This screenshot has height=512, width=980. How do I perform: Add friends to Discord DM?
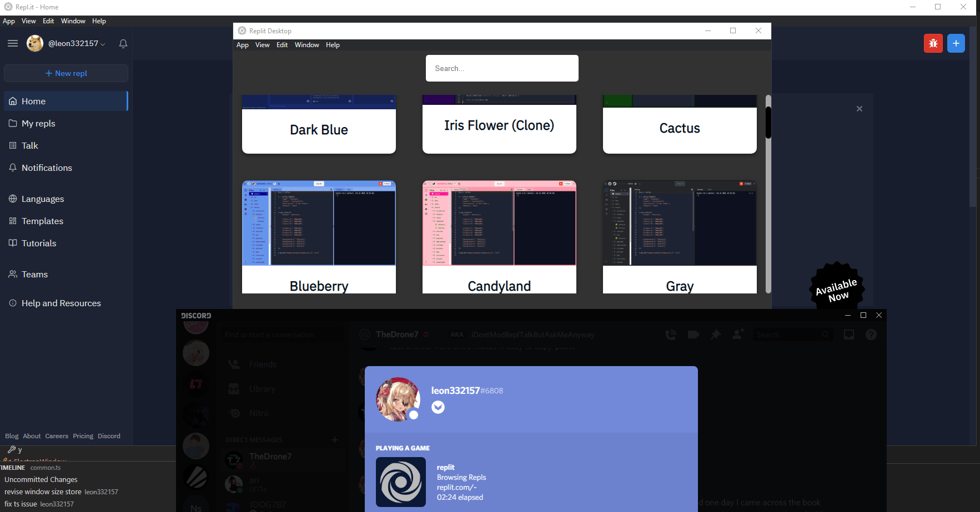click(x=738, y=334)
